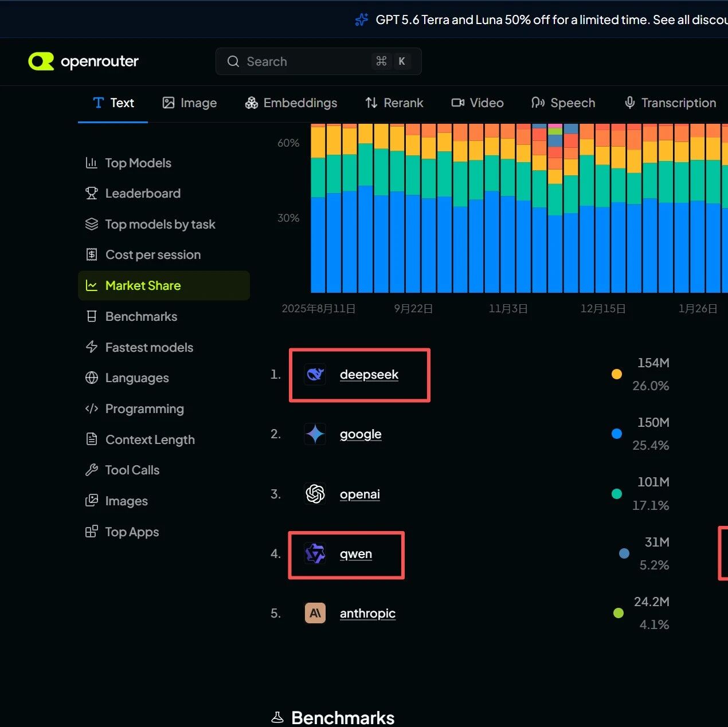Switch to the Embeddings tab
The width and height of the screenshot is (728, 727).
[291, 103]
